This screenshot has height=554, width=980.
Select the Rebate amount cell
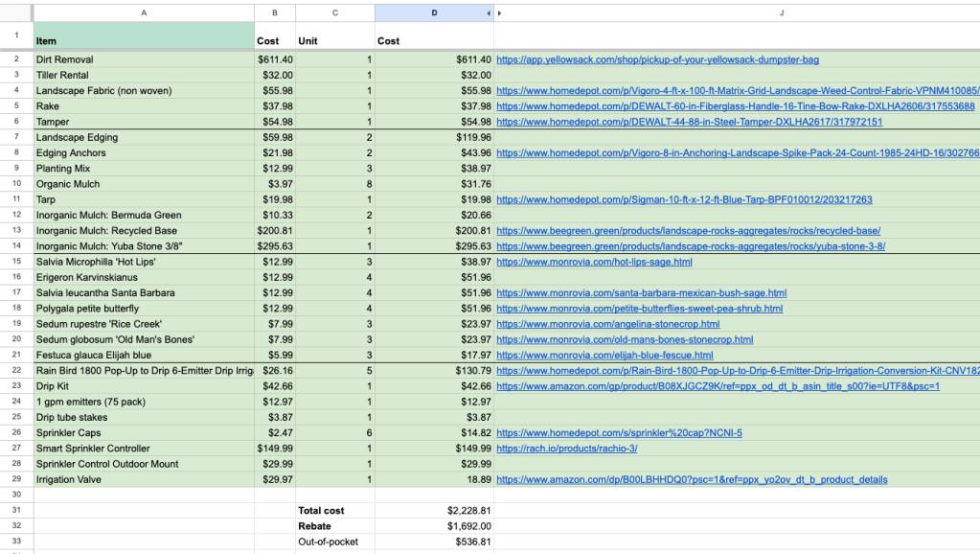pyautogui.click(x=434, y=526)
